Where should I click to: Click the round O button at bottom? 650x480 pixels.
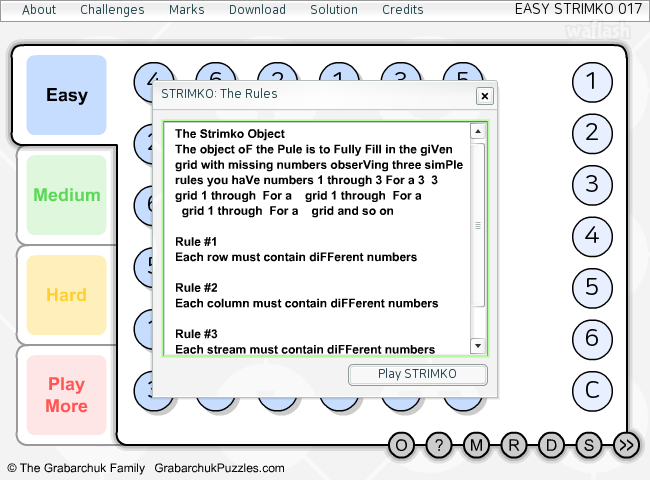(x=401, y=445)
